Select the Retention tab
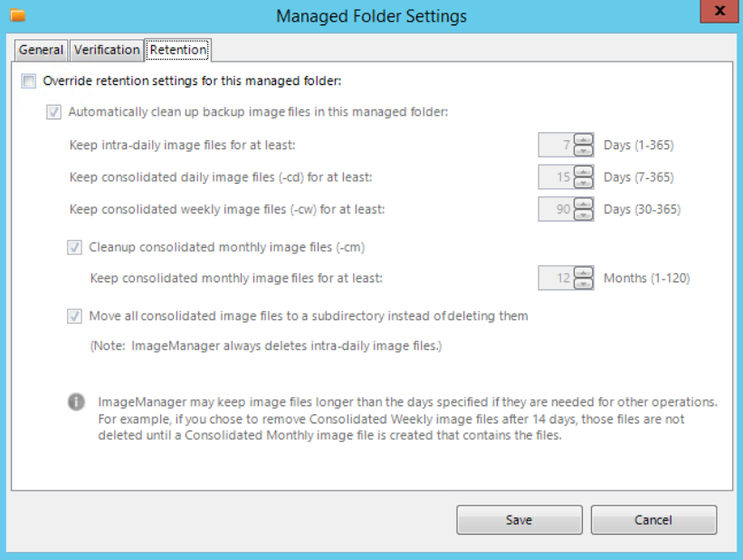 pos(178,50)
